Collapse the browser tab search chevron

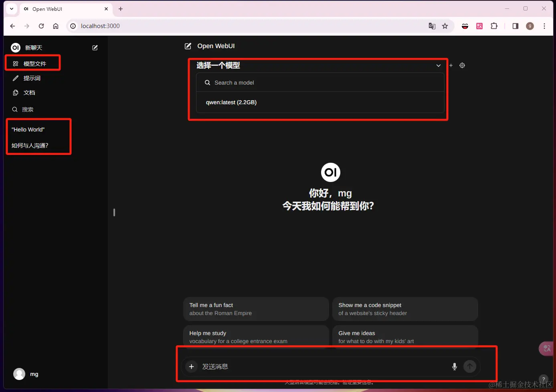point(11,8)
